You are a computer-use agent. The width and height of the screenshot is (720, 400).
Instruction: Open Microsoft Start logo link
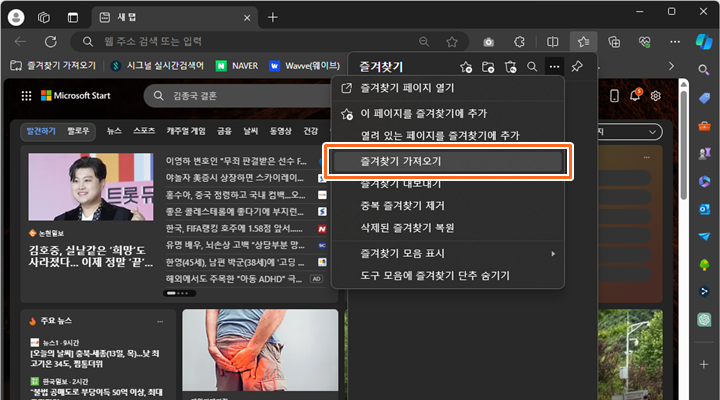coord(76,96)
